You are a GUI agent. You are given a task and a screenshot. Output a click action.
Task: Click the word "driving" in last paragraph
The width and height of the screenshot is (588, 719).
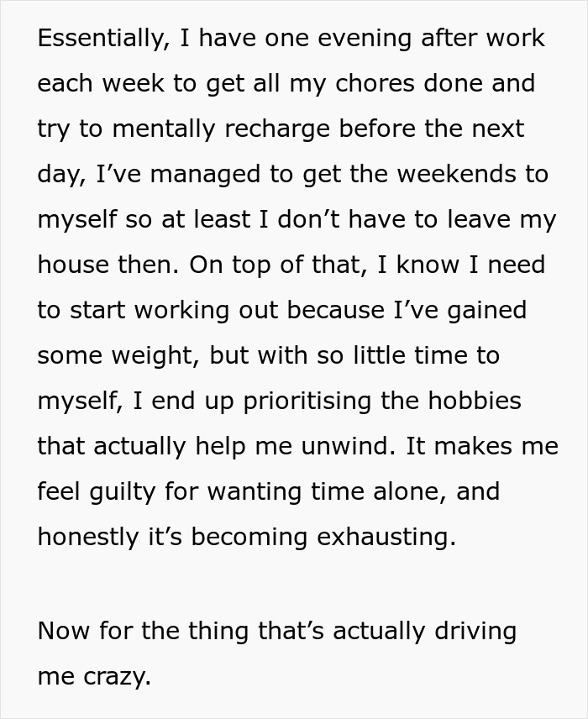click(475, 632)
